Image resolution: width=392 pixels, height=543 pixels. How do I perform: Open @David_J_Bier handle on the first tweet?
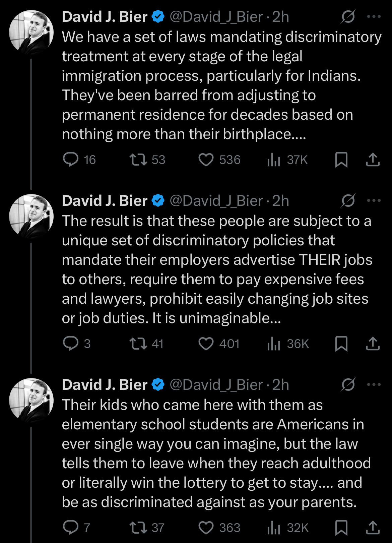pyautogui.click(x=216, y=17)
